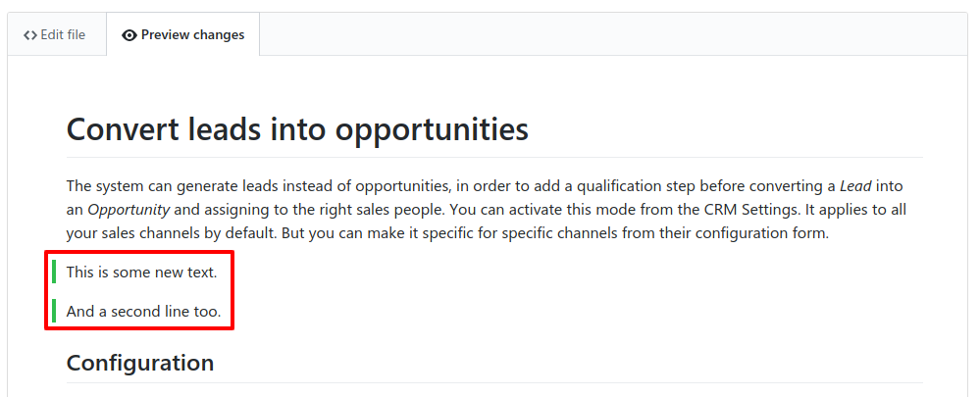Click the green bar beside 'And a second line too'

(x=54, y=310)
